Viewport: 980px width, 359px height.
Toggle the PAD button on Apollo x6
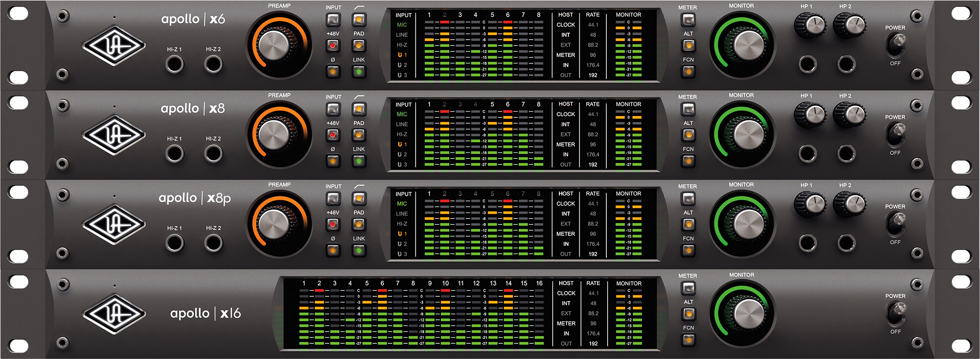tap(359, 45)
